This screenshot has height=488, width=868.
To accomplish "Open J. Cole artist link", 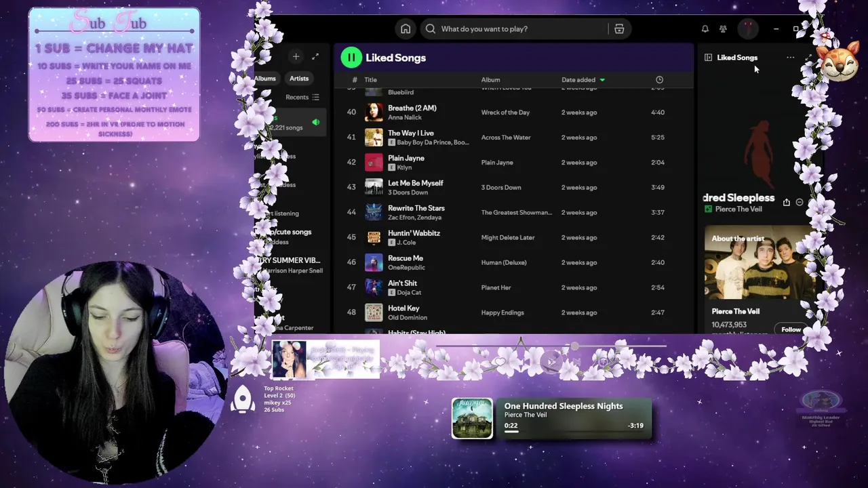I will [x=407, y=243].
